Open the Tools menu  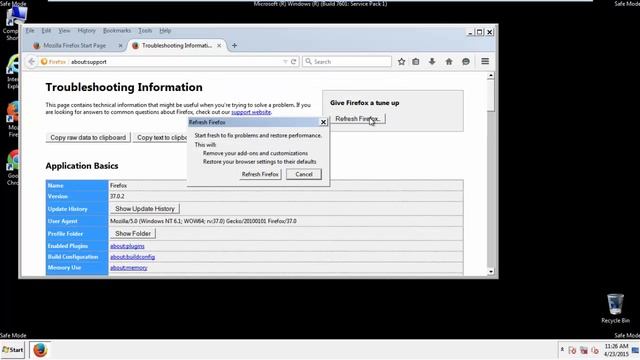[x=145, y=31]
